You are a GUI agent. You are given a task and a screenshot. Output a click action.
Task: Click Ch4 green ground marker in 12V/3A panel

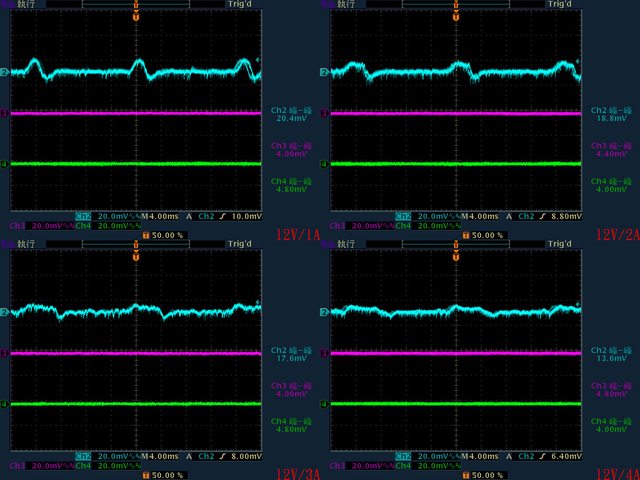(x=4, y=404)
